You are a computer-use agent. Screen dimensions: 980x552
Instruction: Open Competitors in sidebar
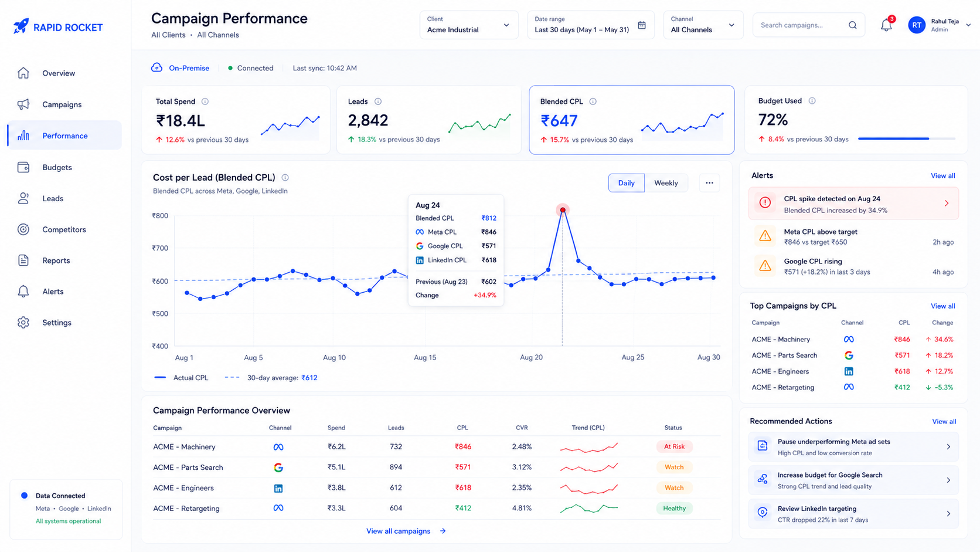(x=64, y=229)
